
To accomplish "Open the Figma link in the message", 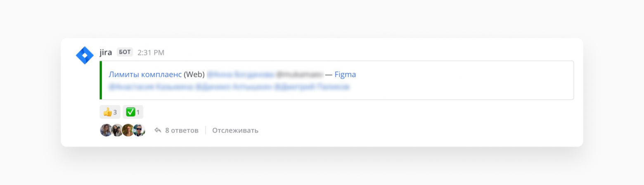I will [x=345, y=75].
